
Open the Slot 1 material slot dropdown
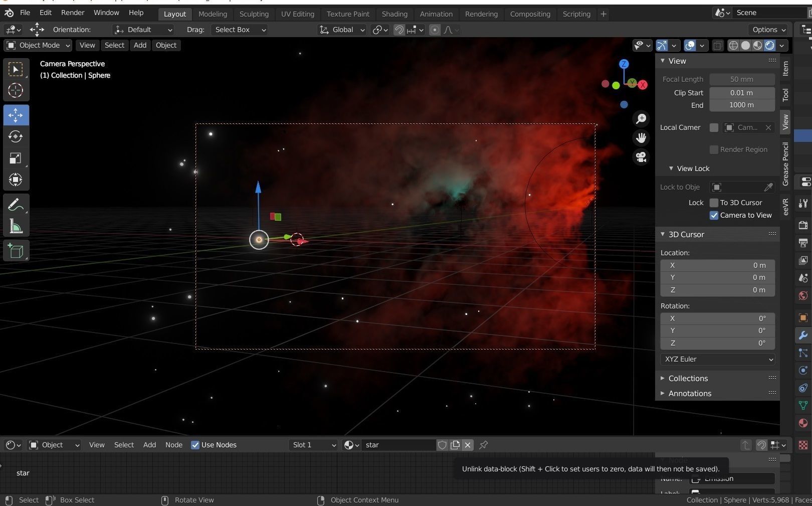coord(313,445)
